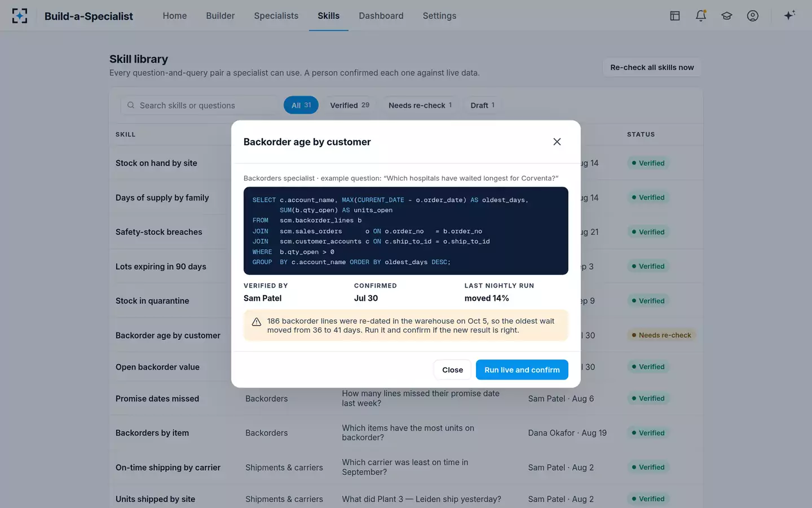Click the sparkle AI assistant icon
This screenshot has height=508, width=812.
pyautogui.click(x=789, y=15)
